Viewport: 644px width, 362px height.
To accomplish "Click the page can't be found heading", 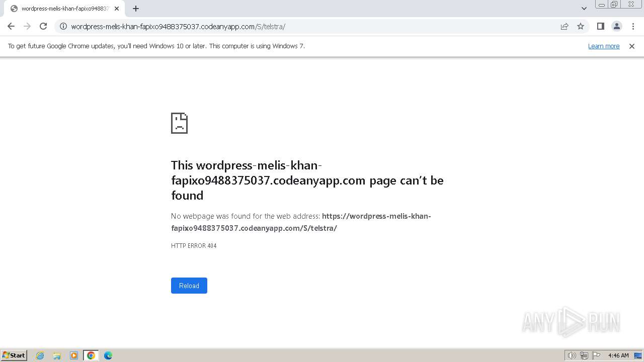I will [307, 180].
